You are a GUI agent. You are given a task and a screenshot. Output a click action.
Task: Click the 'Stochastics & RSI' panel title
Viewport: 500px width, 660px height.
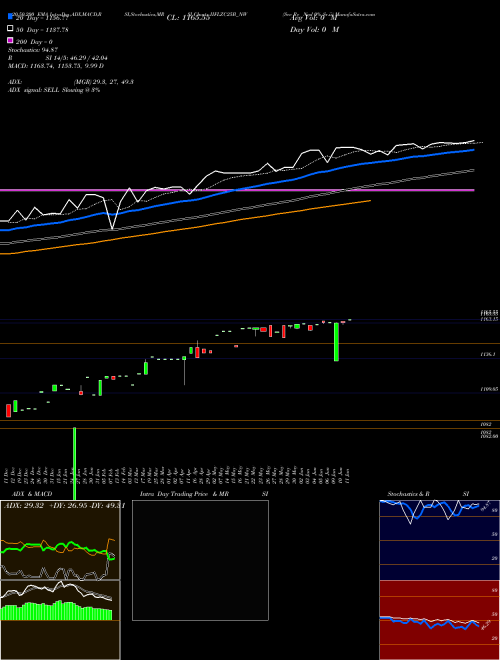point(428,494)
